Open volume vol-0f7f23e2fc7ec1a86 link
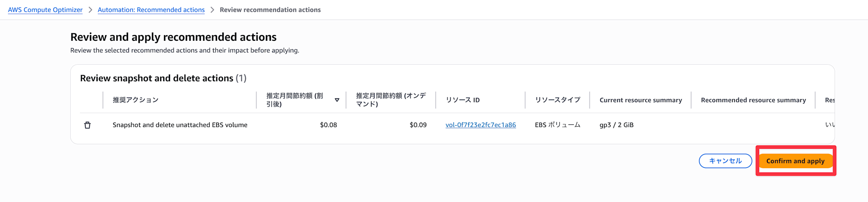The height and width of the screenshot is (202, 868). 480,125
